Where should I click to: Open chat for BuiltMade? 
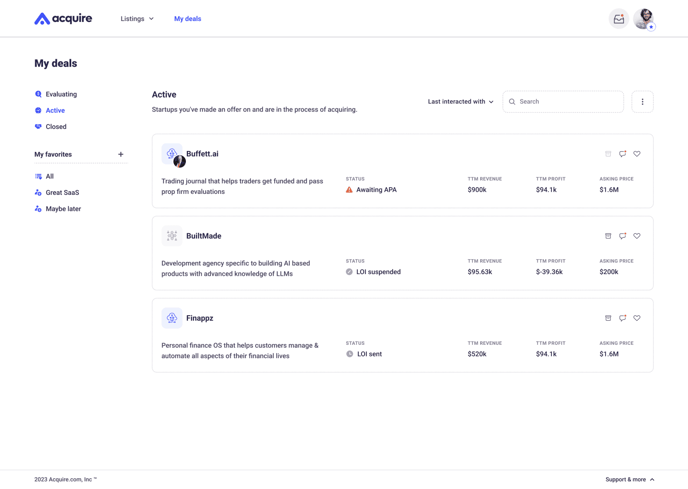[x=622, y=236]
